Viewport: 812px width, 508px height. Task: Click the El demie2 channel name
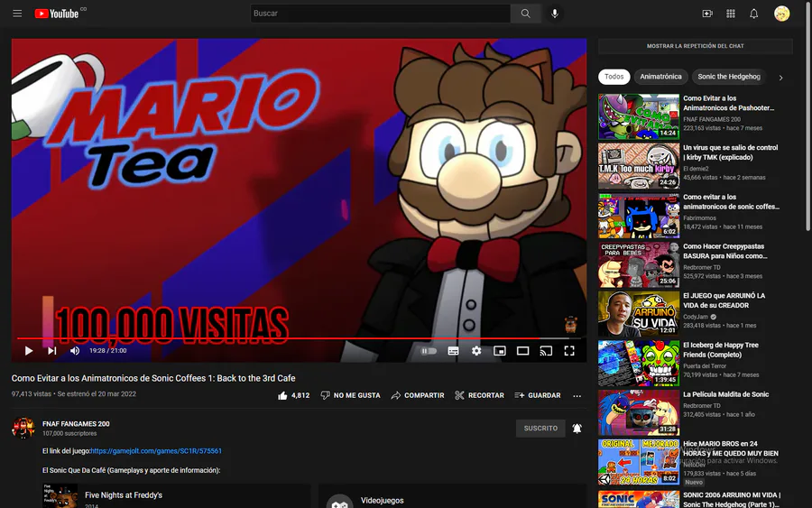point(696,169)
